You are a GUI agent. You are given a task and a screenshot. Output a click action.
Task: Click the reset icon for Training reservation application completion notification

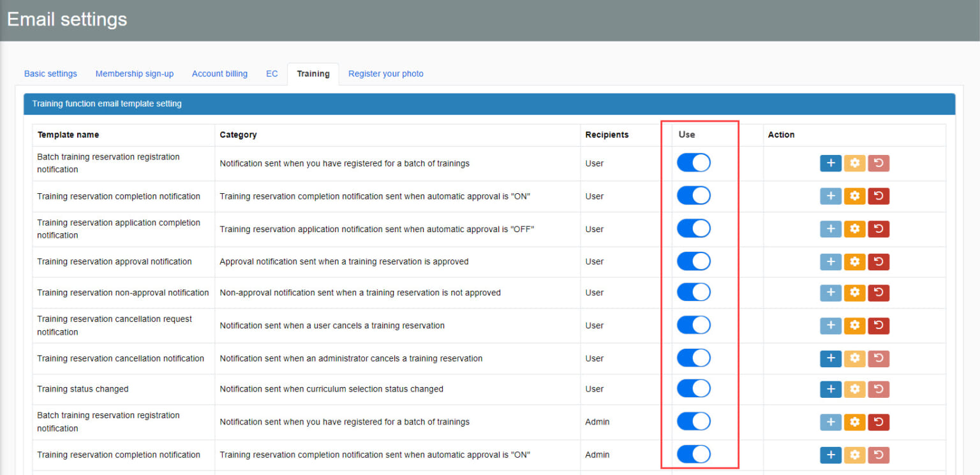[879, 228]
